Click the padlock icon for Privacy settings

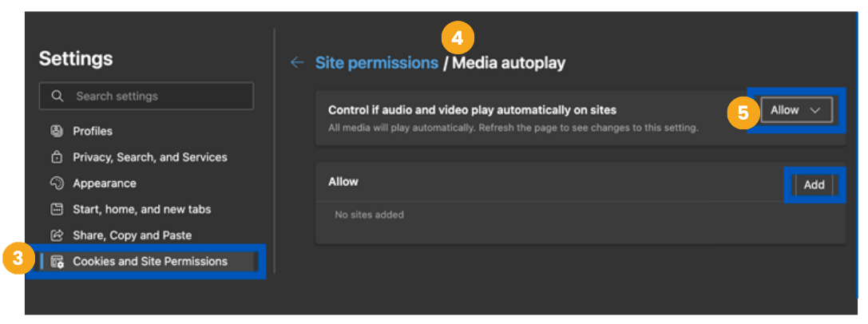point(57,157)
